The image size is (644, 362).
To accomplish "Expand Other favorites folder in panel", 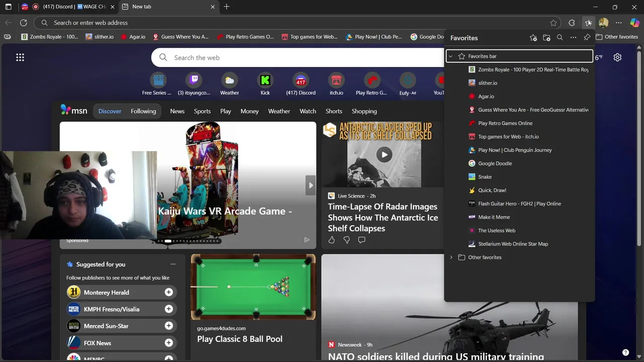I will pyautogui.click(x=451, y=257).
